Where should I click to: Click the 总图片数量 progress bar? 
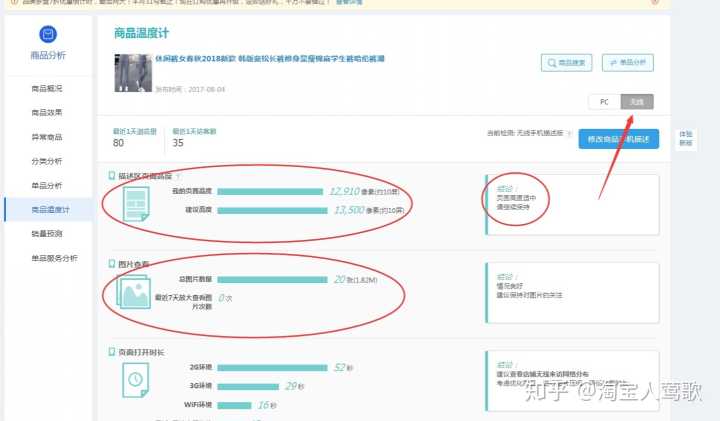pos(272,280)
